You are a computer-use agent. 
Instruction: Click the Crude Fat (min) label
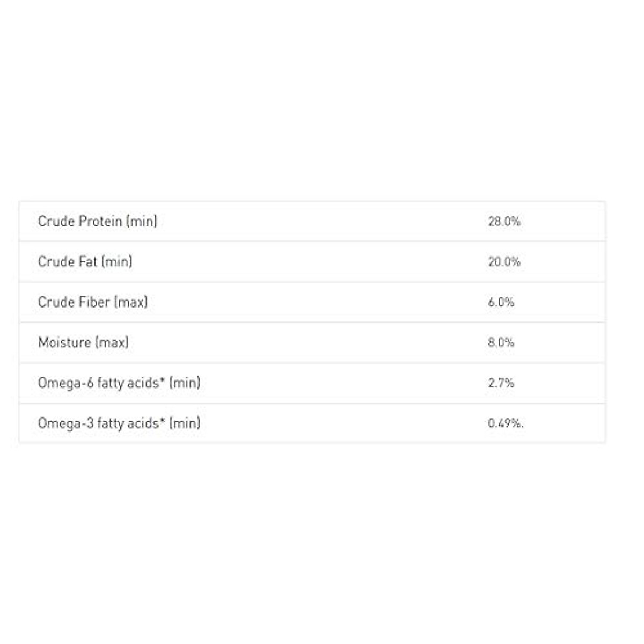click(85, 261)
